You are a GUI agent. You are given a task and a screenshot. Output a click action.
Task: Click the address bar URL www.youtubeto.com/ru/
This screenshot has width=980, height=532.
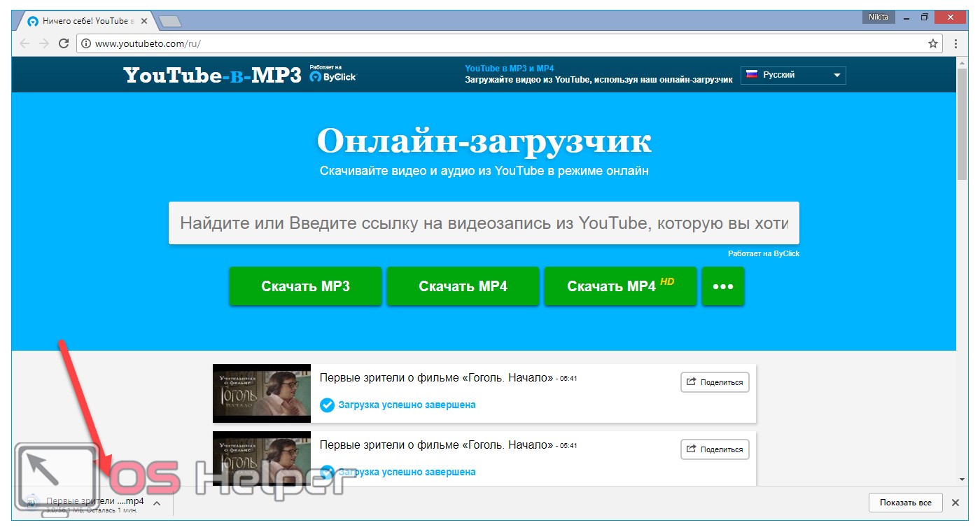coord(148,43)
